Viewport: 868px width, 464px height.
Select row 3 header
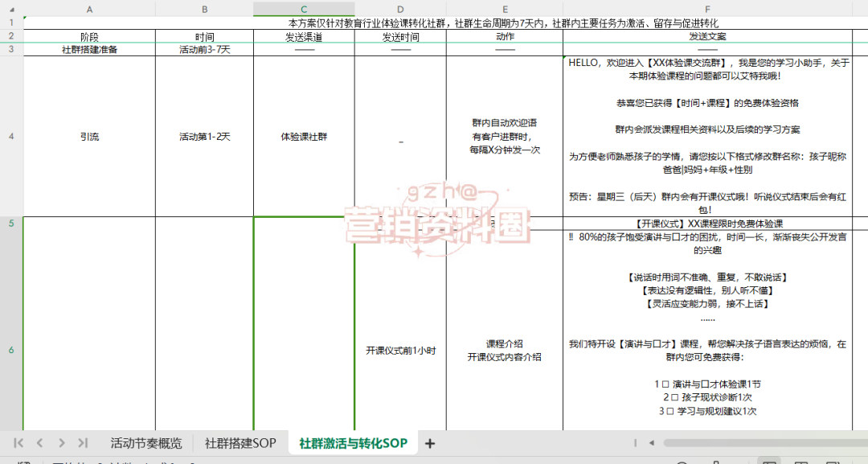point(10,48)
